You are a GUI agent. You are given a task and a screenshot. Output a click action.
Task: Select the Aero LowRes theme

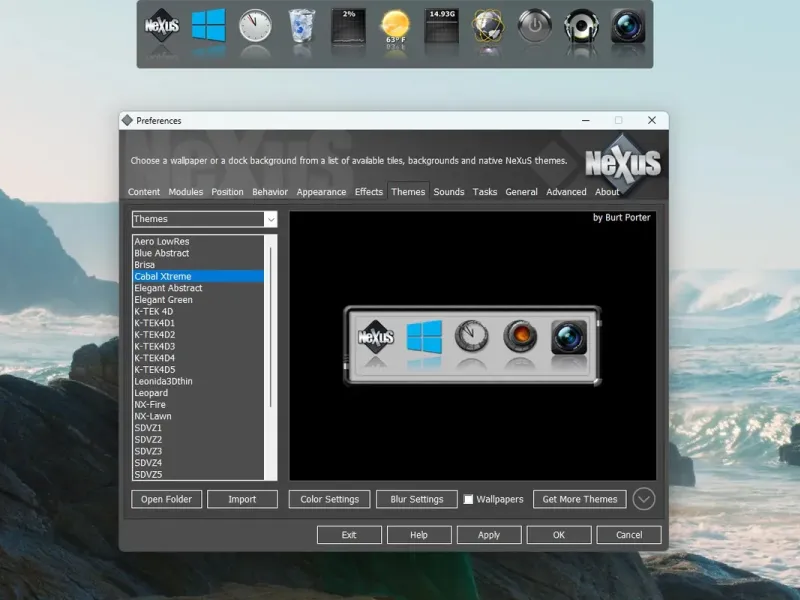[x=198, y=241]
